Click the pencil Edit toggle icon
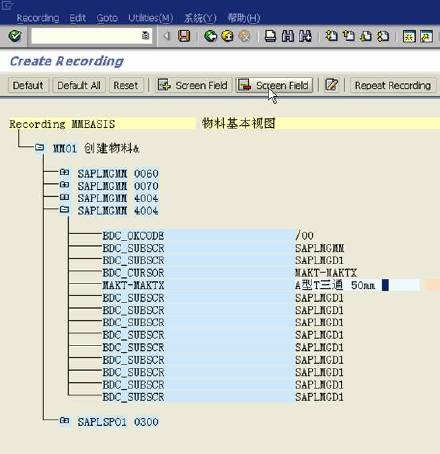The height and width of the screenshot is (454, 440). 331,85
